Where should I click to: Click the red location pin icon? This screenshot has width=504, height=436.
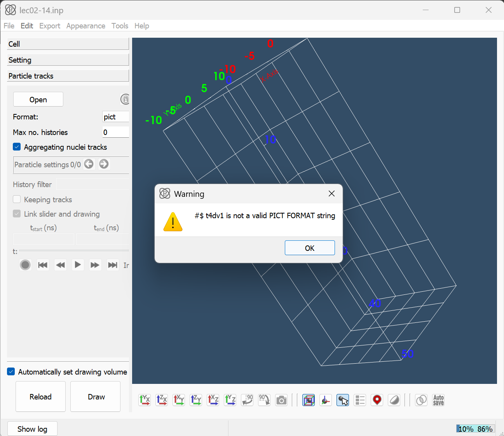click(x=377, y=400)
